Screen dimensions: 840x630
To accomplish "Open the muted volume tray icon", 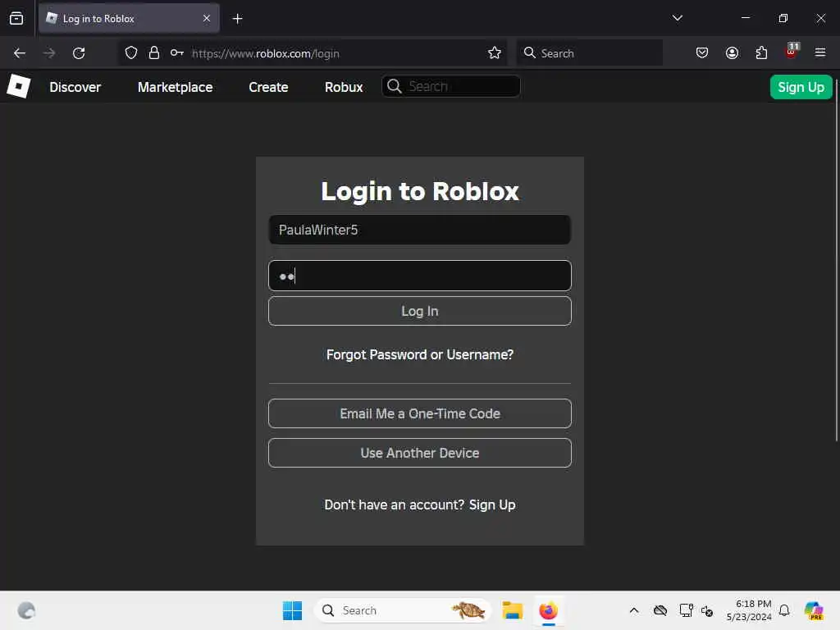I will tap(707, 610).
